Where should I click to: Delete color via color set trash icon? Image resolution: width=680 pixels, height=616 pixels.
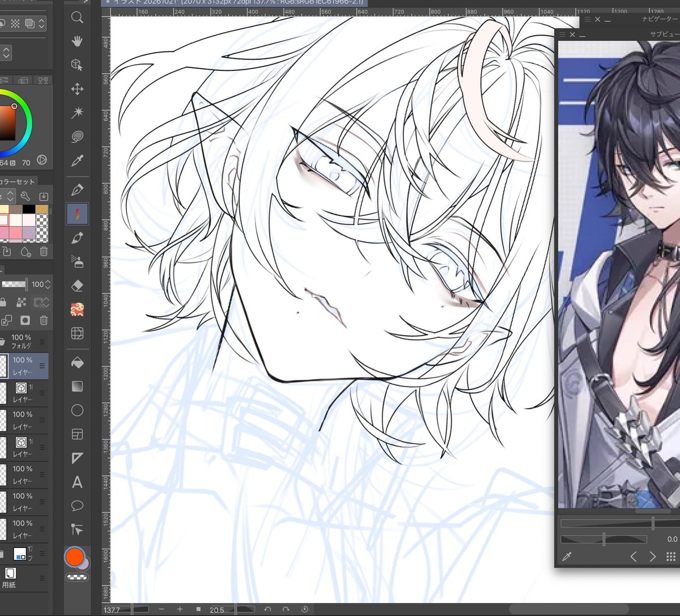pos(44,252)
